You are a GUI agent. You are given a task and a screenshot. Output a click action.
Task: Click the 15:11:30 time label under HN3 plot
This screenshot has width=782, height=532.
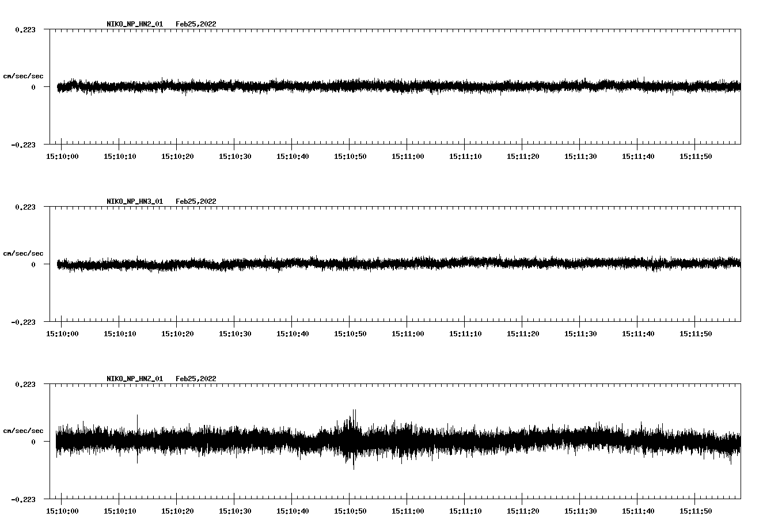pos(580,334)
